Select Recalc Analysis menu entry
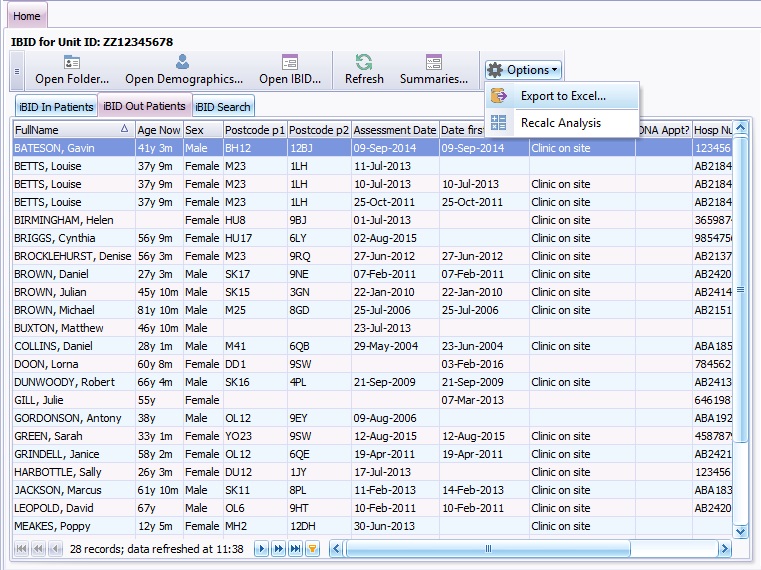Screen dimensions: 761x570 pos(560,123)
